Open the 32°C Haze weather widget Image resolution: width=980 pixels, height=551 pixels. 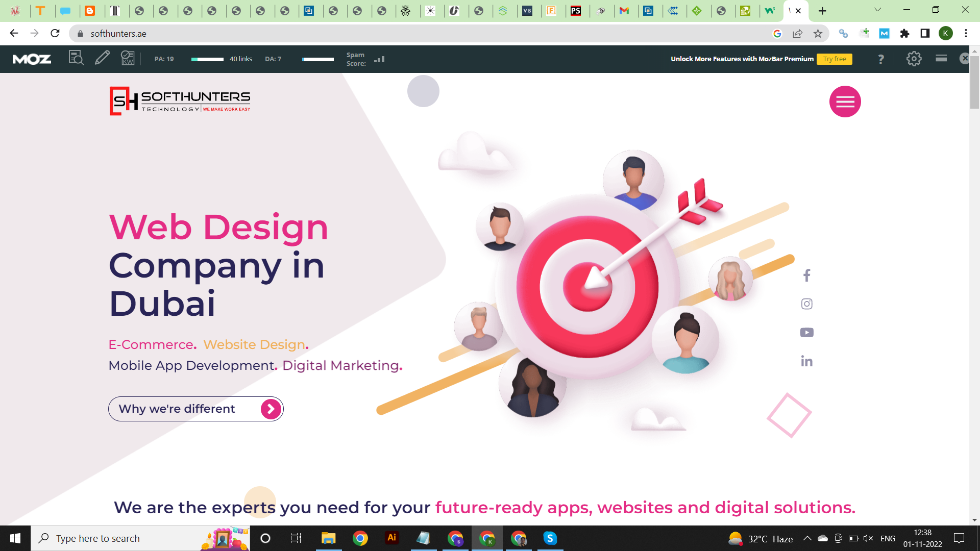tap(761, 538)
